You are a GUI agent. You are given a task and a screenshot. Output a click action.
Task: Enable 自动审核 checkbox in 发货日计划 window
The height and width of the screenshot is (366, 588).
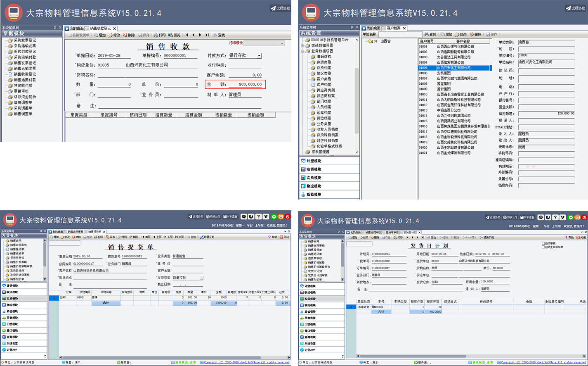click(x=543, y=243)
